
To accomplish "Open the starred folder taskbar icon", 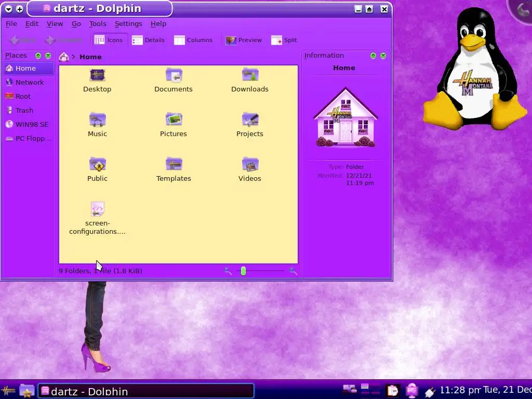I will point(27,391).
